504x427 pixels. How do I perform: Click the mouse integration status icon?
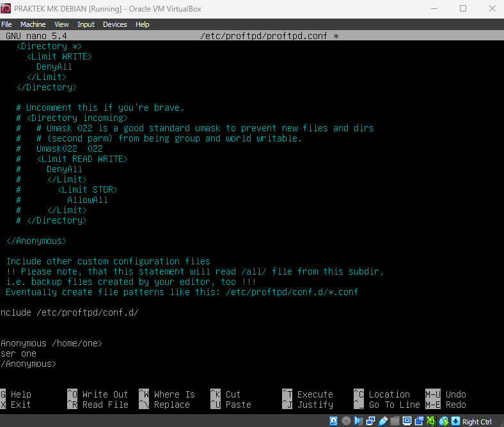point(444,421)
